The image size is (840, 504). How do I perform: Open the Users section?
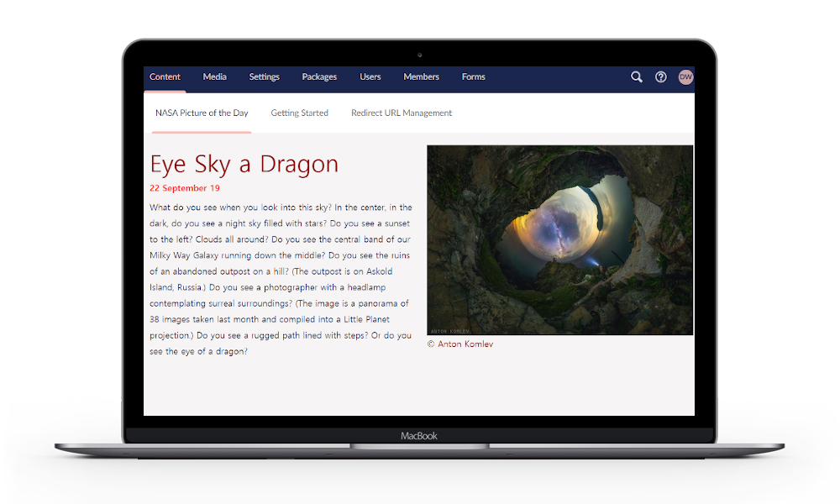[370, 77]
